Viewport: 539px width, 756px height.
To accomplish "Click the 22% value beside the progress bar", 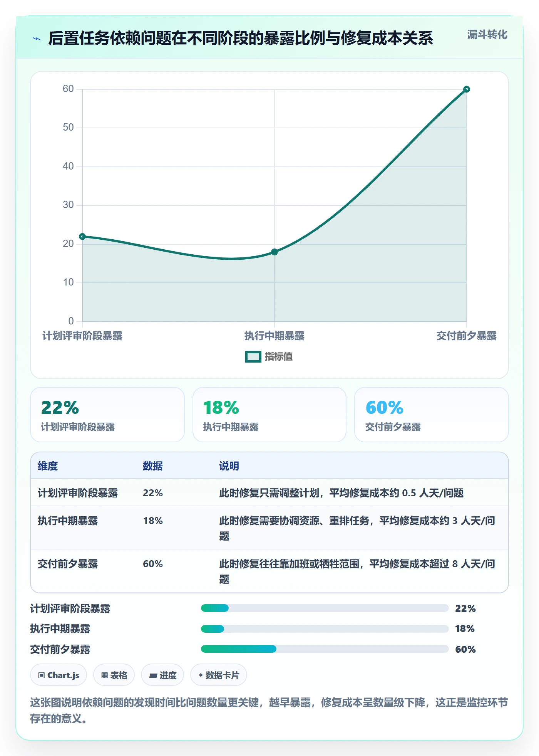I will point(465,609).
